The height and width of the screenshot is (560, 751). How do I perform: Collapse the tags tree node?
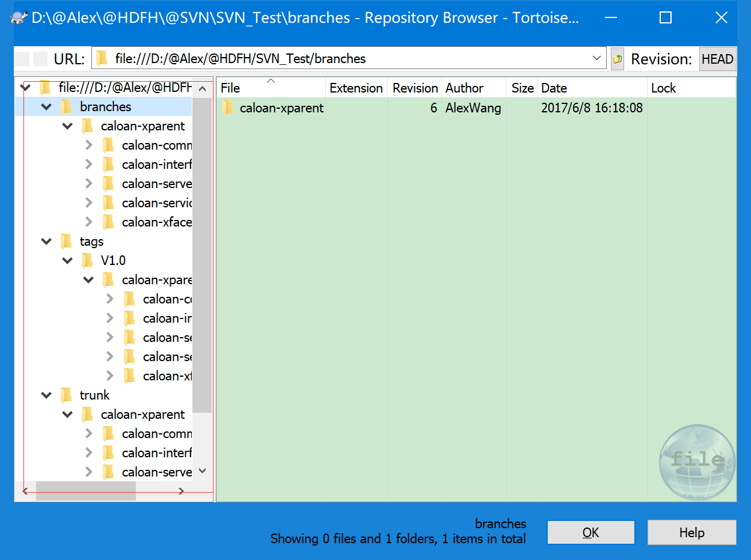46,242
